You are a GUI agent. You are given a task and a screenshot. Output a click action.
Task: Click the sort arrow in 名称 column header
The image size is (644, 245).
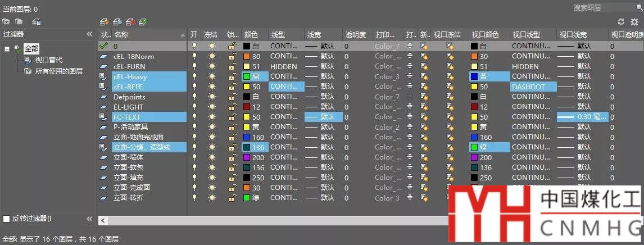point(183,35)
